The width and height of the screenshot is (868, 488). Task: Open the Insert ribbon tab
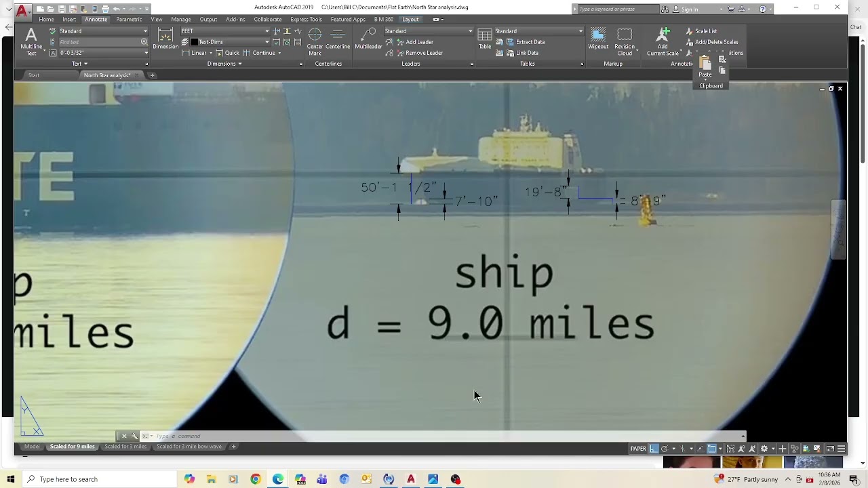click(69, 20)
